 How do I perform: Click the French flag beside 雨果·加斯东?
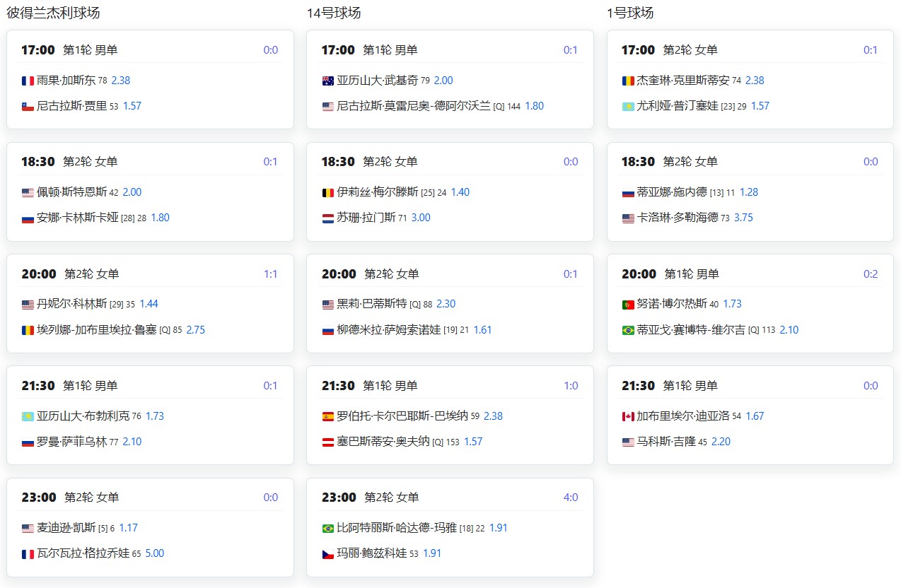point(28,81)
